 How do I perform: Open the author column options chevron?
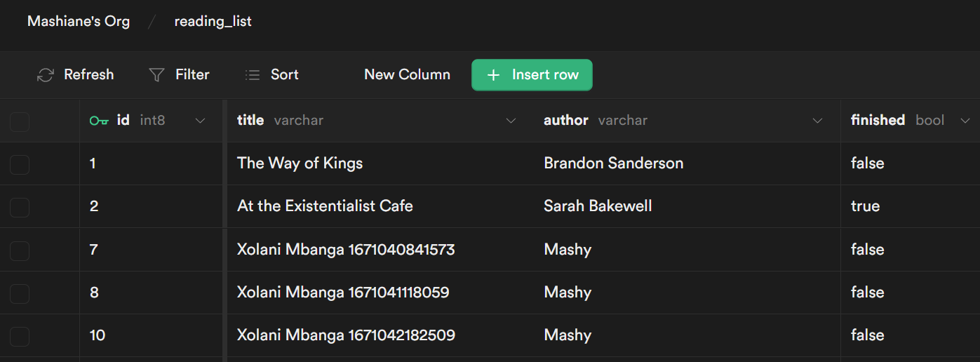pos(817,121)
